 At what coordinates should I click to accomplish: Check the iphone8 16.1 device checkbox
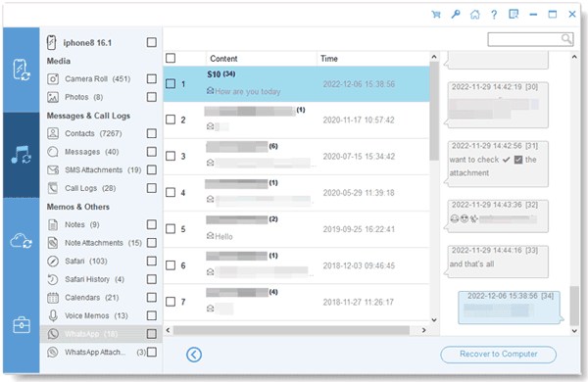pos(152,42)
